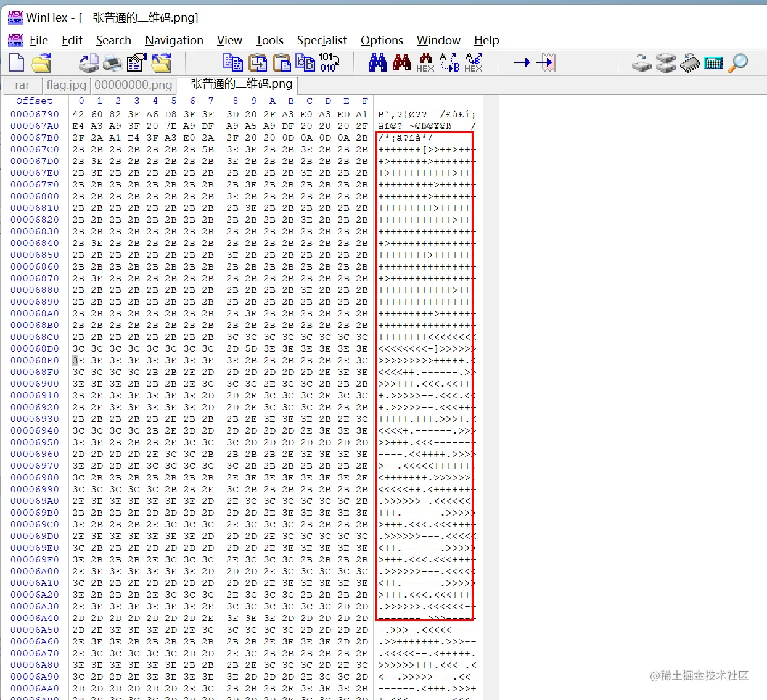Click offset row 00006790
This screenshot has height=700, width=767.
[x=35, y=114]
